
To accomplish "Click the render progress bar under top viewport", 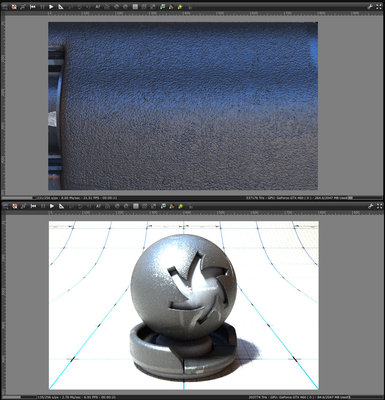I will [19, 198].
